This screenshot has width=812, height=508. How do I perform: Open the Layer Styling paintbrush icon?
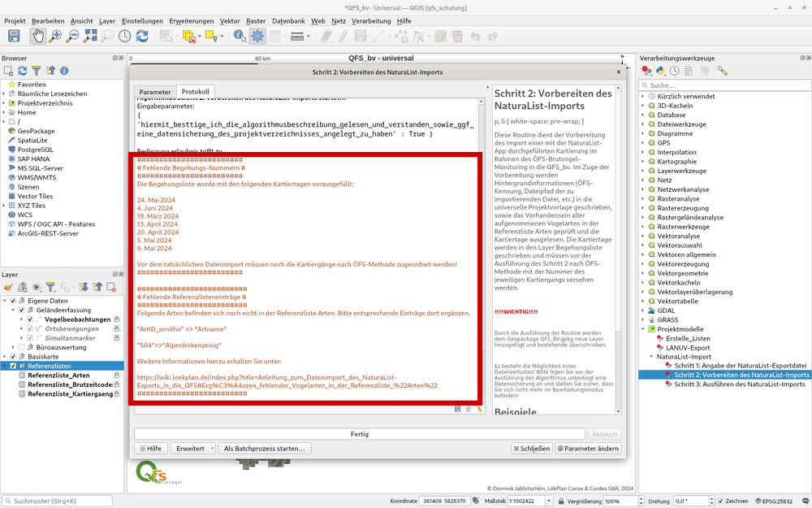point(8,287)
